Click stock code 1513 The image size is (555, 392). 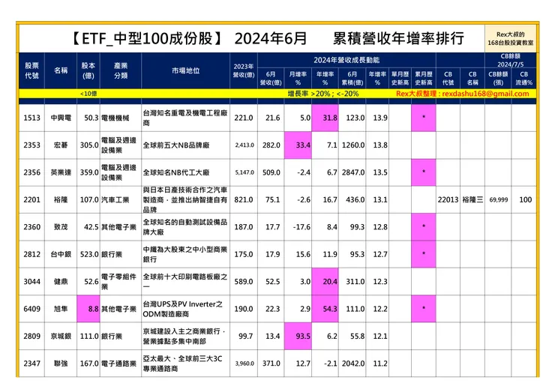(31, 118)
